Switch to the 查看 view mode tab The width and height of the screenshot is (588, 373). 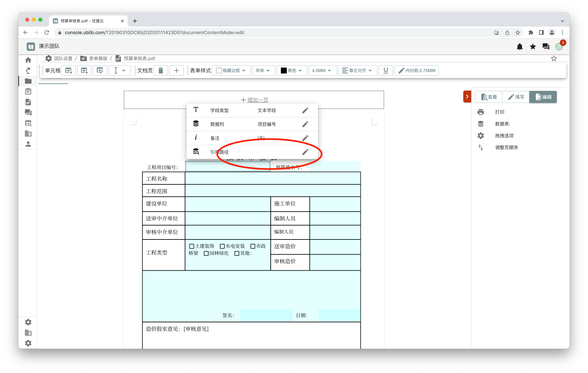489,97
